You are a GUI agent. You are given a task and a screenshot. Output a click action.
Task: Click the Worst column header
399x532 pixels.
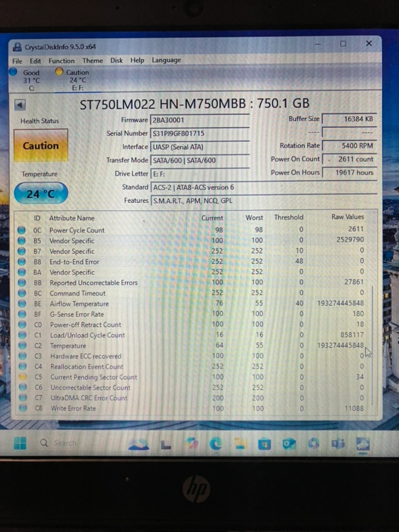click(x=255, y=218)
